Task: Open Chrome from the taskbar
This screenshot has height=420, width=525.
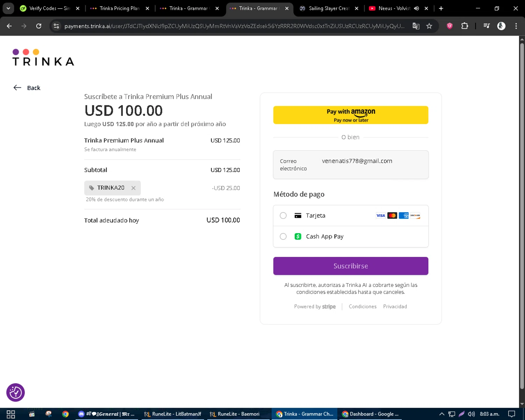Action: coord(65,414)
